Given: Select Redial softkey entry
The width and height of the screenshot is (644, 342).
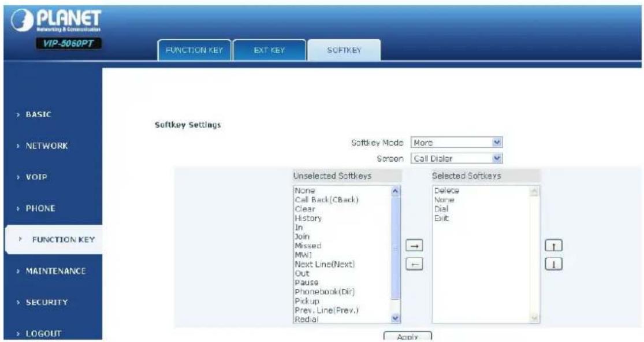Looking at the screenshot, I should tap(306, 319).
